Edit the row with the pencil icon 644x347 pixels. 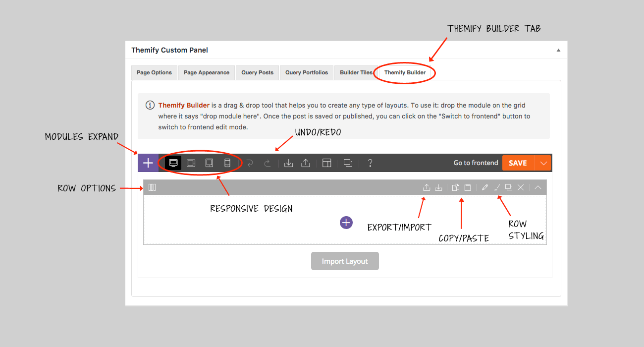(485, 187)
